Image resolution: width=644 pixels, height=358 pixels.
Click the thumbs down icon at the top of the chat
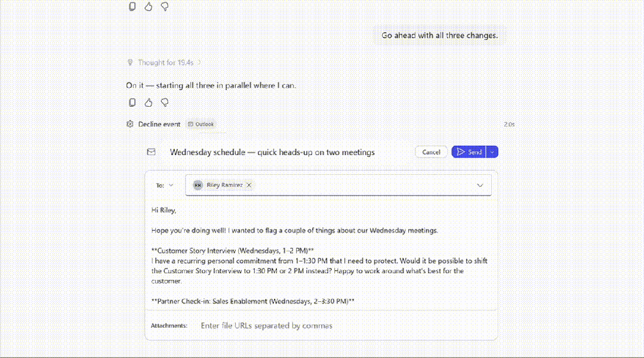click(x=165, y=7)
